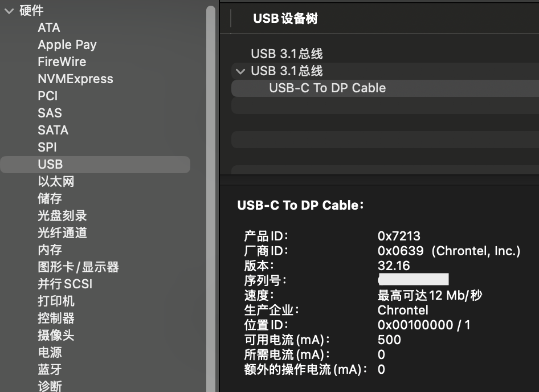Viewport: 539px width, 392px height.
Task: Collapse the 硬件 hardware section
Action: click(9, 11)
